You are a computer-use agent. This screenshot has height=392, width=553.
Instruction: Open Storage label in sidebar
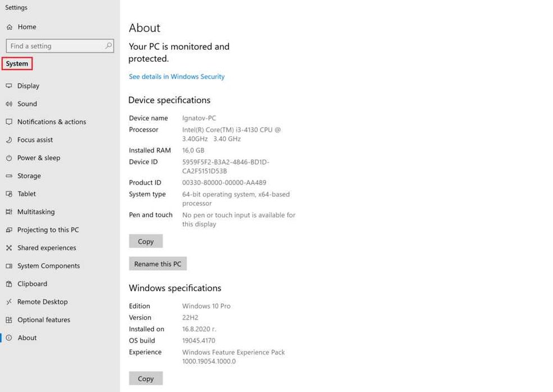[29, 176]
